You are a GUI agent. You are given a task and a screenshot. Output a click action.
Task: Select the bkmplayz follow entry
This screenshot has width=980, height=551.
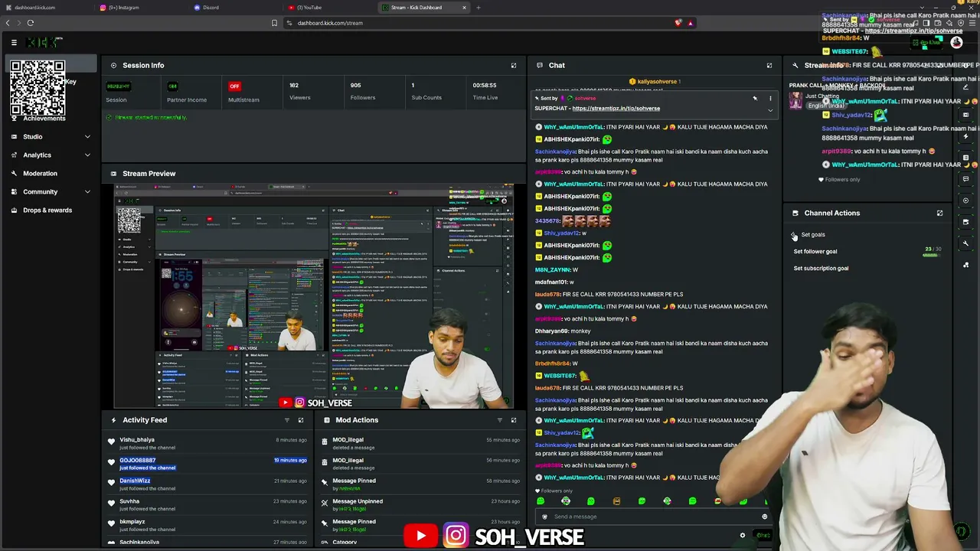[x=208, y=525]
